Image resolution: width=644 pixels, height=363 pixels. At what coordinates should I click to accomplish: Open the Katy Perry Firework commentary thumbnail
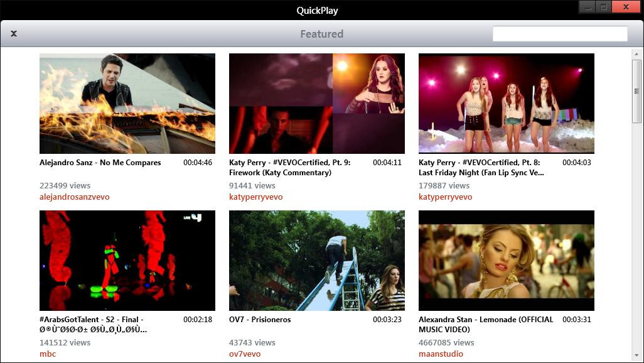316,104
